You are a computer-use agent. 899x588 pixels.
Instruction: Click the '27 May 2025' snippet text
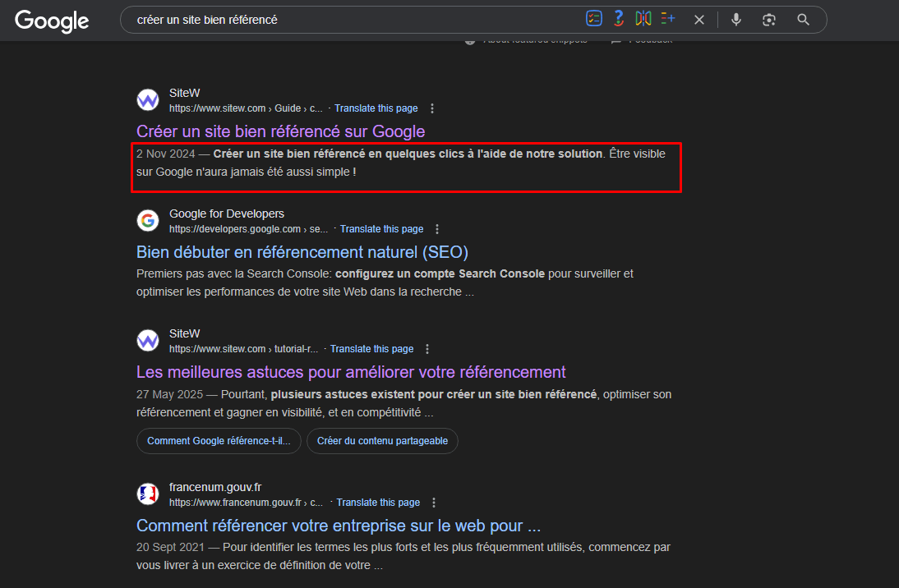point(170,394)
